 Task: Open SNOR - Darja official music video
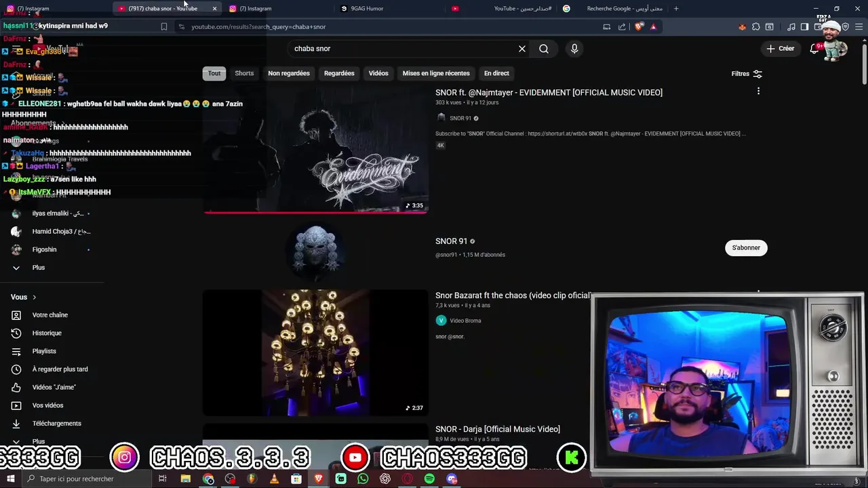coord(498,429)
